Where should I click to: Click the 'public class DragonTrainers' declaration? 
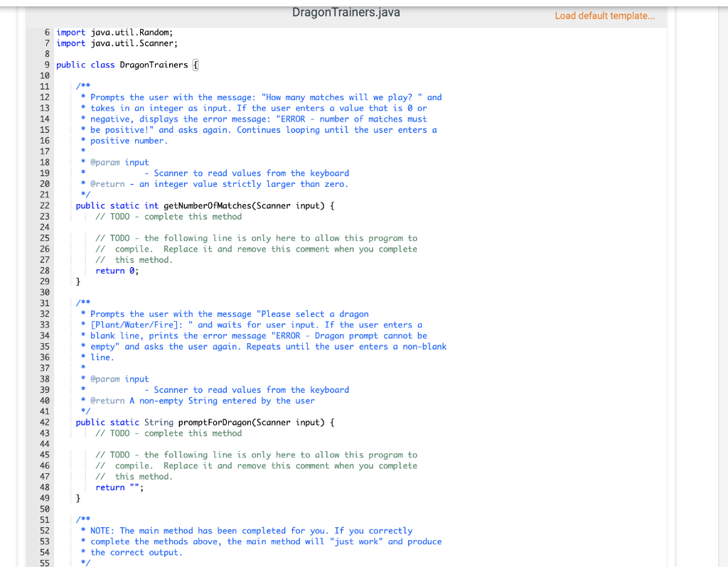coord(127,65)
